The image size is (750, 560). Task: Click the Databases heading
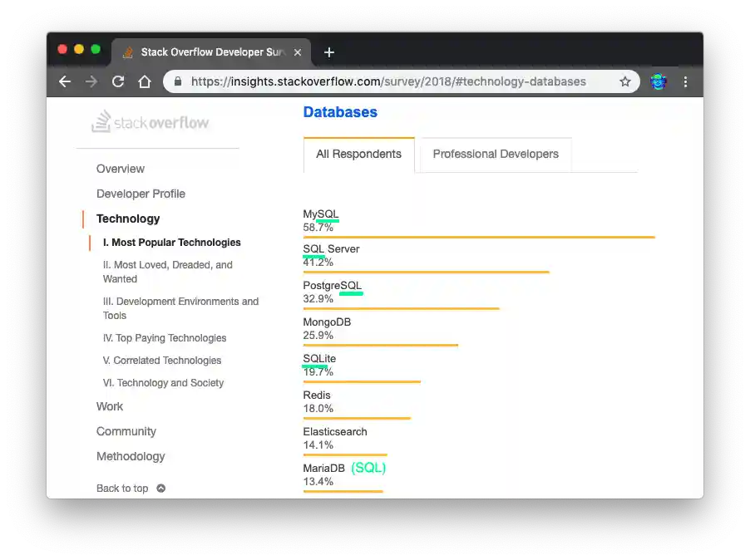pos(340,112)
